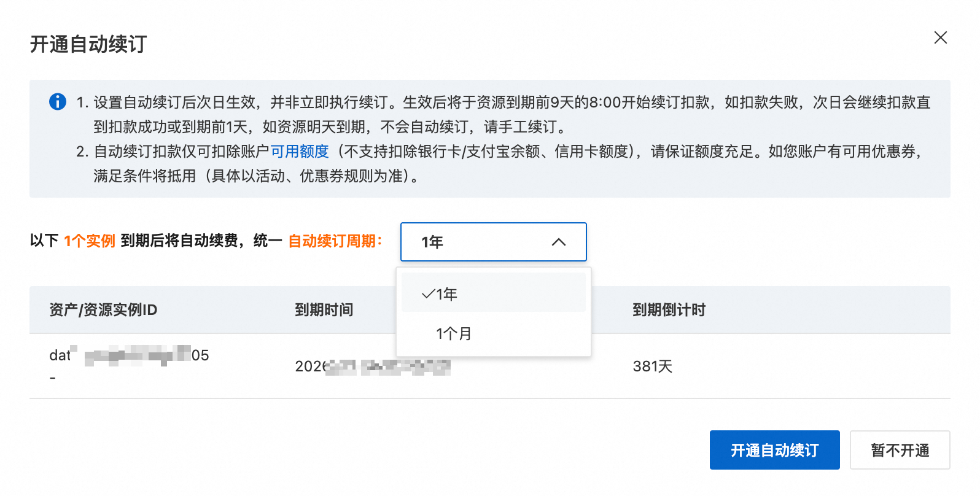Click the 开通自动续订 dialog title
This screenshot has height=496, width=980.
coord(88,44)
